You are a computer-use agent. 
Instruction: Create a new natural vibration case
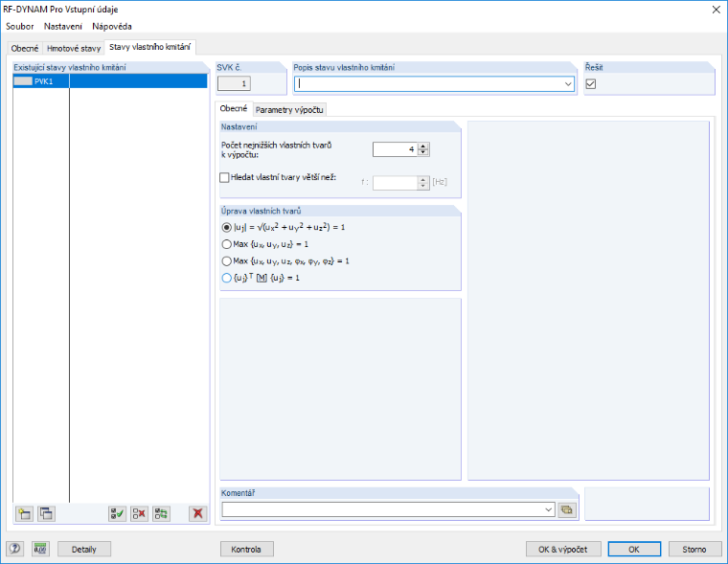[x=25, y=513]
